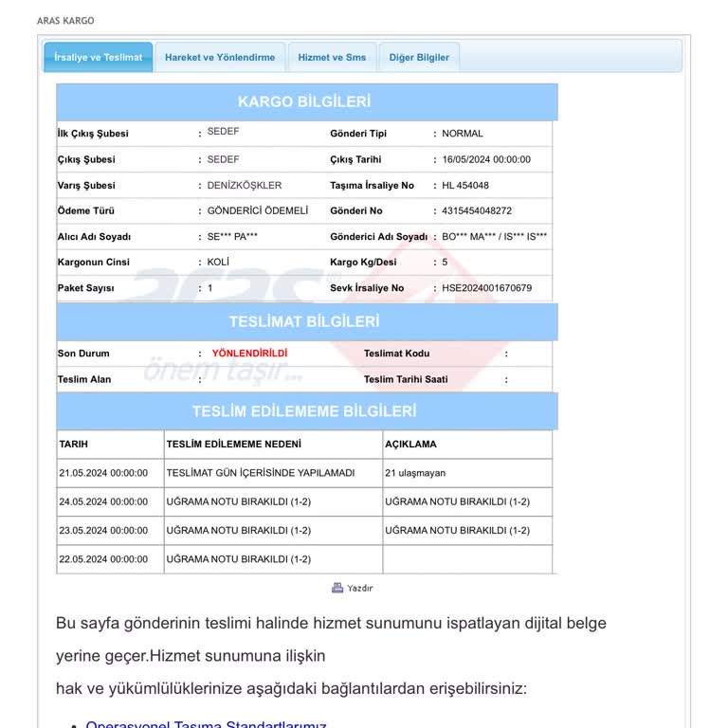
Task: Select the Diğer Bilgiler tab
Action: (x=419, y=57)
